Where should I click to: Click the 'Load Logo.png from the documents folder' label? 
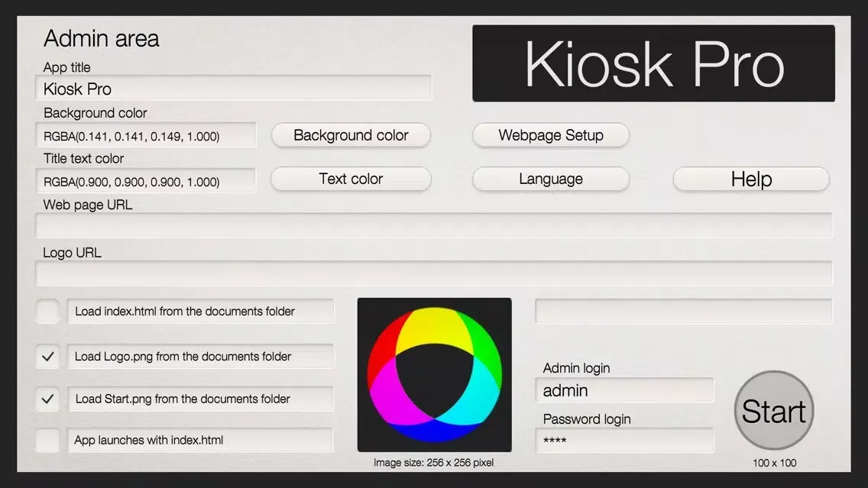pos(200,357)
